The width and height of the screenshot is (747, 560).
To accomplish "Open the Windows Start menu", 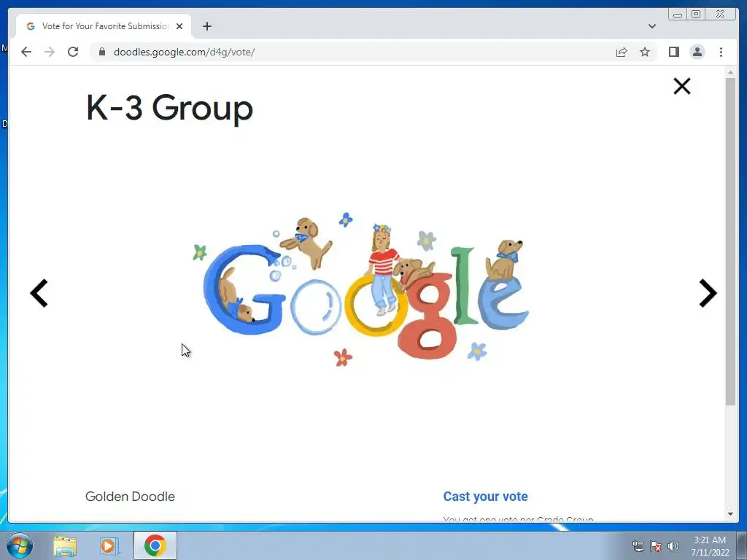I will tap(20, 546).
